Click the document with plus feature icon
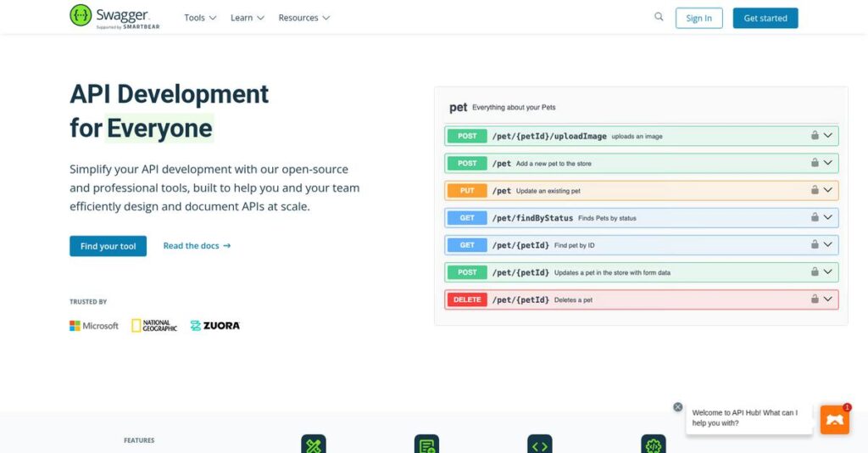The height and width of the screenshot is (453, 868). pos(427,445)
